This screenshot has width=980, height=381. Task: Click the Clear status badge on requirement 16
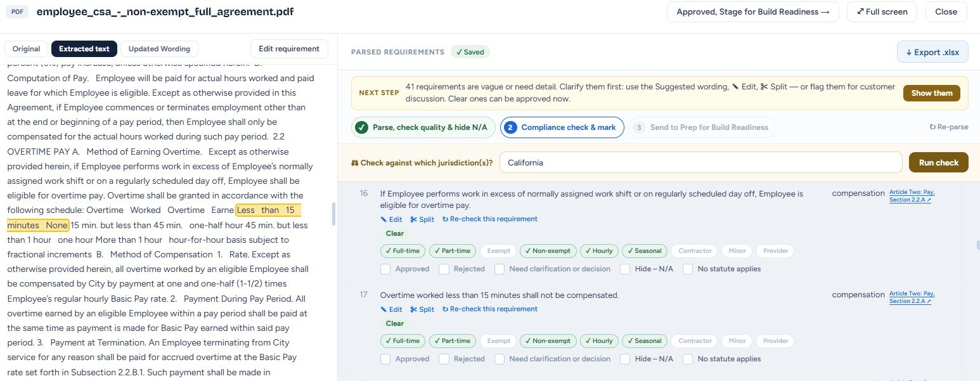click(394, 233)
